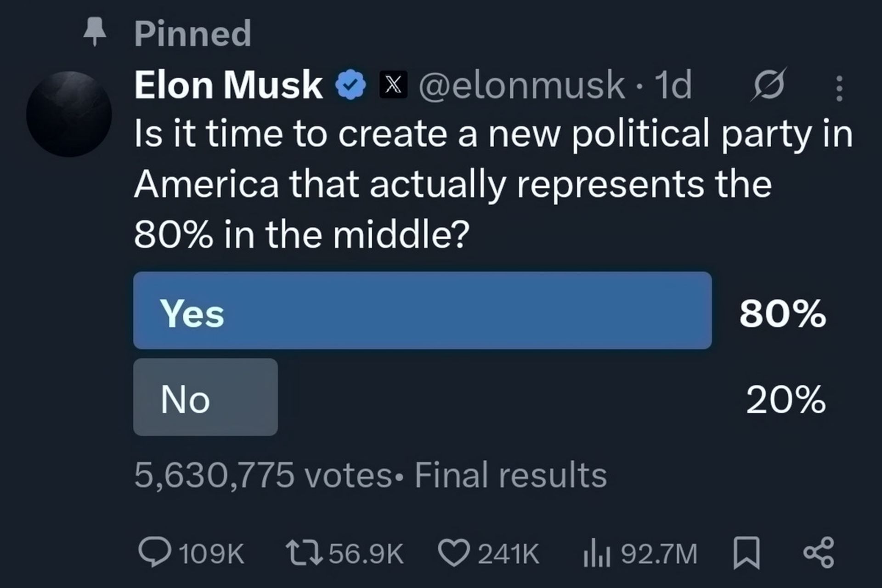Image resolution: width=882 pixels, height=588 pixels.
Task: Select the Yes poll bar
Action: coord(422,310)
